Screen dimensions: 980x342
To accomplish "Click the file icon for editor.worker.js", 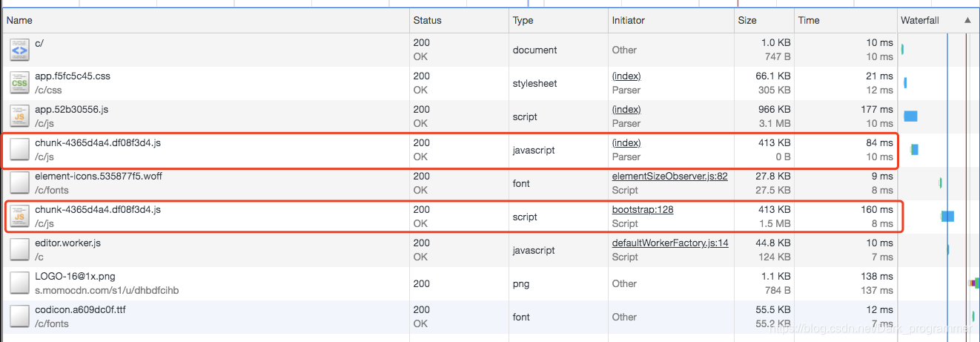I will [19, 250].
